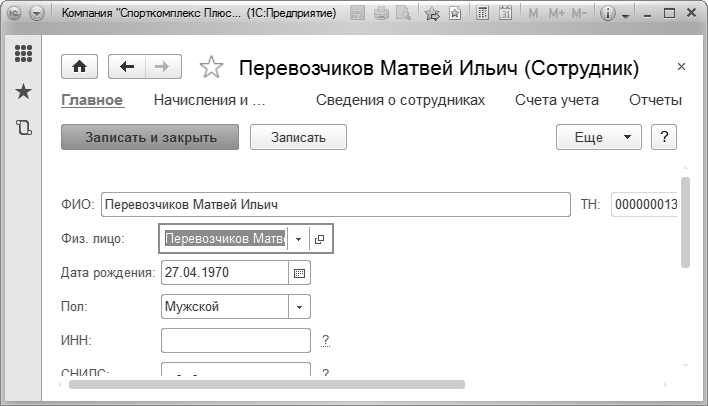Image resolution: width=708 pixels, height=406 pixels.
Task: Click the scroll-right arrow of horizontal scrollbar
Action: click(x=665, y=384)
